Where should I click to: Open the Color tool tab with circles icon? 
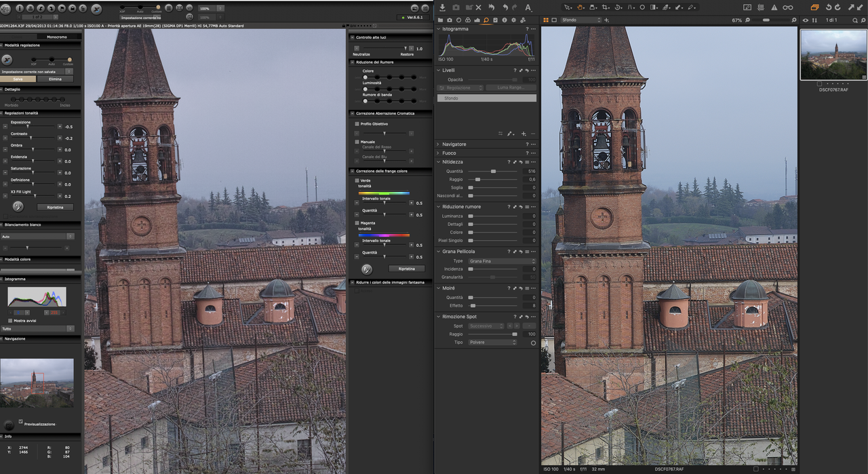[x=467, y=20]
